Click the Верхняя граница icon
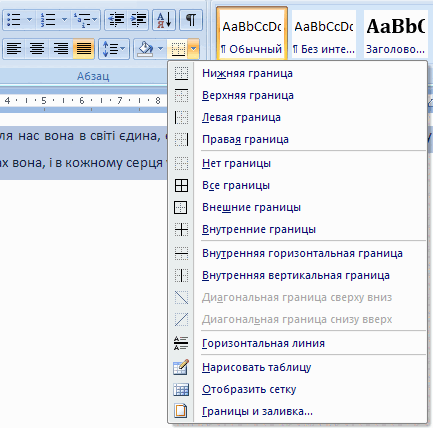Viewport: 433px width, 428px height. (181, 95)
